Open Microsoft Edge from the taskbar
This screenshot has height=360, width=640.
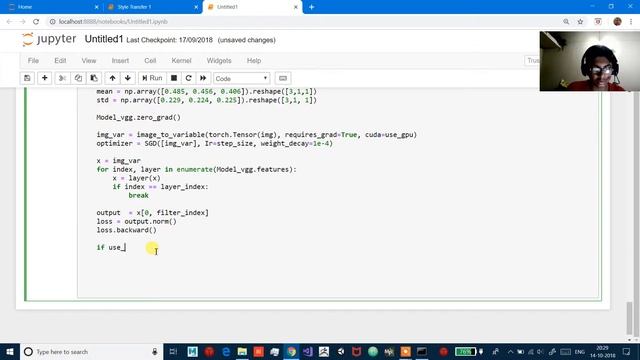[226, 351]
